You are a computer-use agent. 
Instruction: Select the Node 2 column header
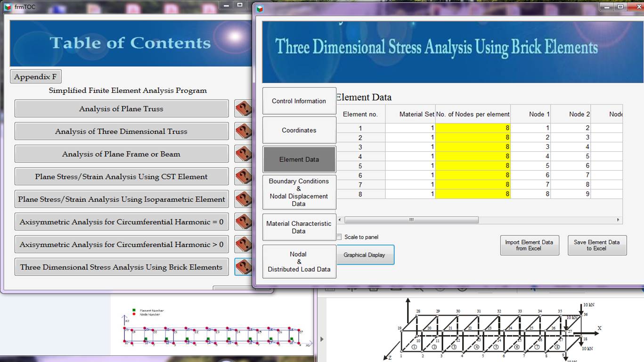571,114
